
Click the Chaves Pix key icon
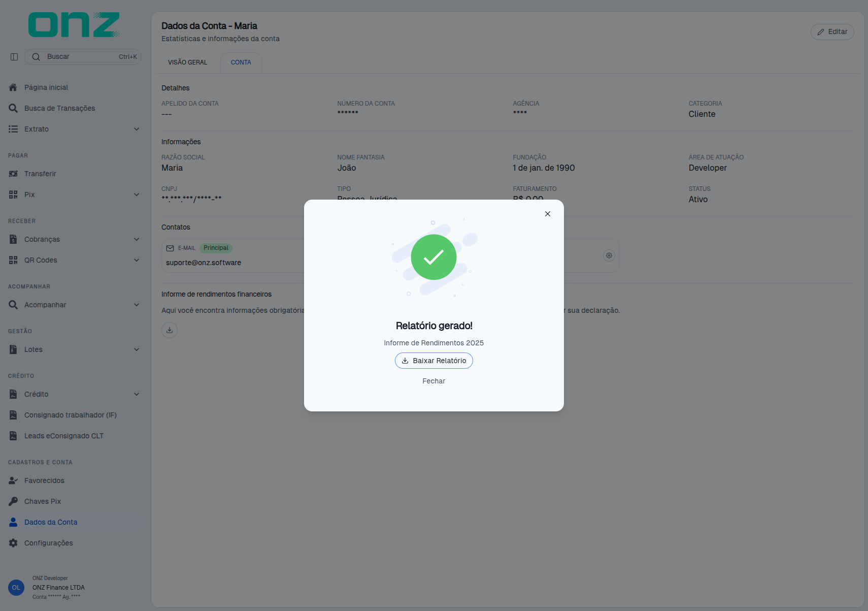coord(13,501)
